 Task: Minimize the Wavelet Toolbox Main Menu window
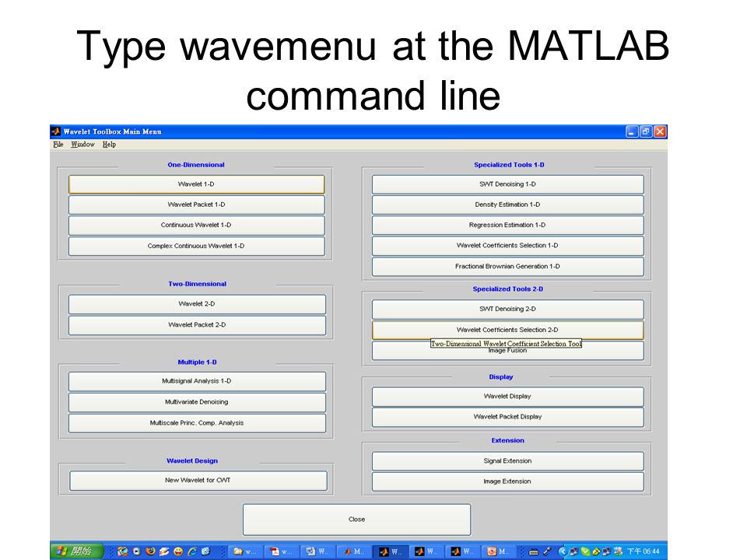coord(632,131)
